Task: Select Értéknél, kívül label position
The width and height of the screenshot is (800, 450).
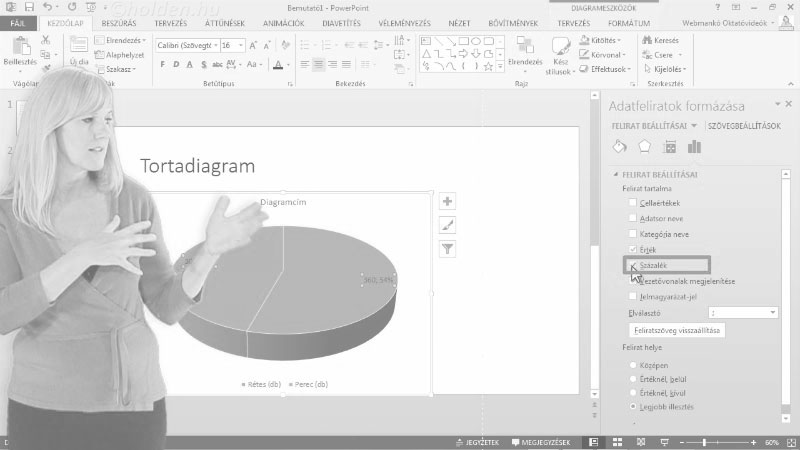Action: (x=633, y=393)
